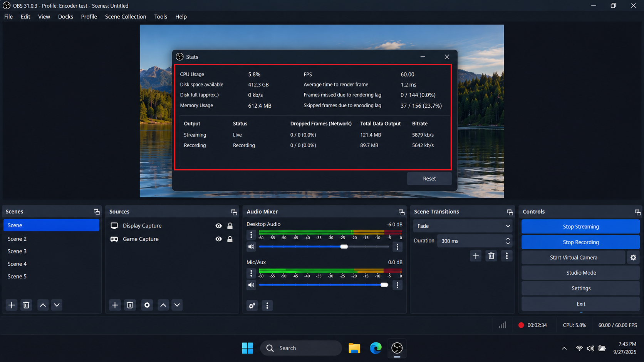Select Scene 3 in Scenes list
This screenshot has width=644, height=362.
51,251
